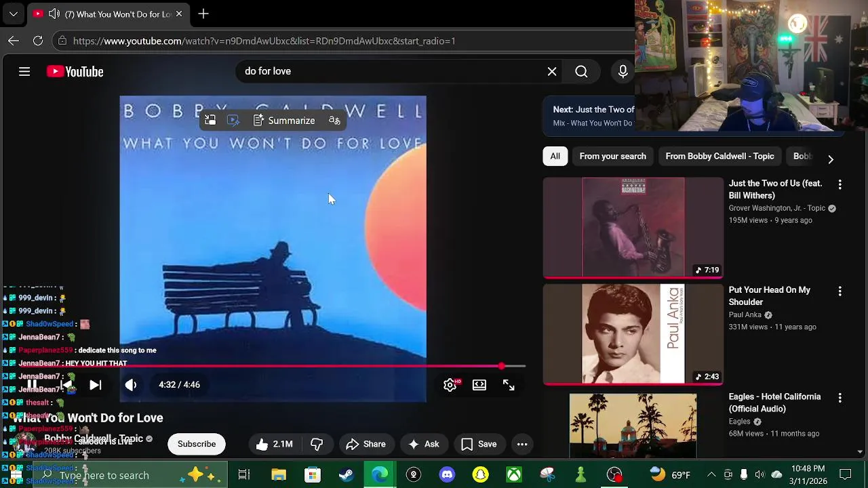Open Microsoft Store from the taskbar
Image resolution: width=868 pixels, height=488 pixels.
pyautogui.click(x=313, y=475)
